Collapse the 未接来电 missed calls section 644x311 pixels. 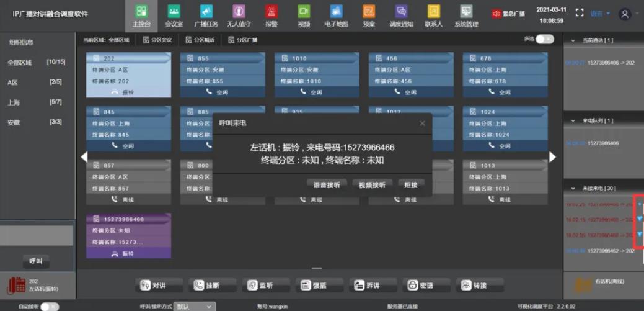click(x=571, y=188)
